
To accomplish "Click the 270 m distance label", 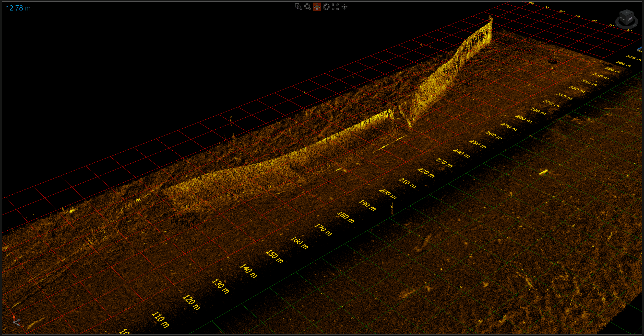I will [x=509, y=127].
